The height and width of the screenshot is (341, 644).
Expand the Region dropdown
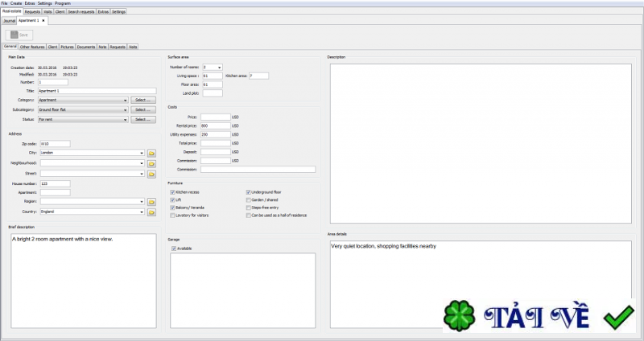tap(142, 202)
